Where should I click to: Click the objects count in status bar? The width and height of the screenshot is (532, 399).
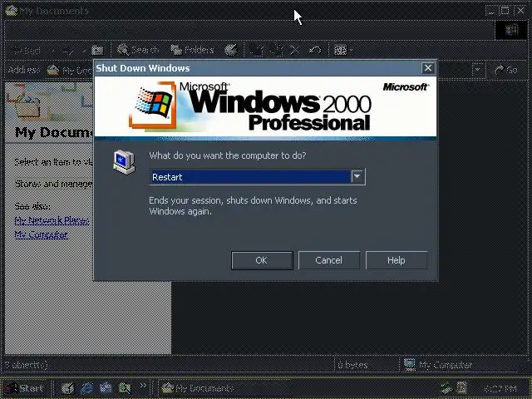pyautogui.click(x=27, y=365)
